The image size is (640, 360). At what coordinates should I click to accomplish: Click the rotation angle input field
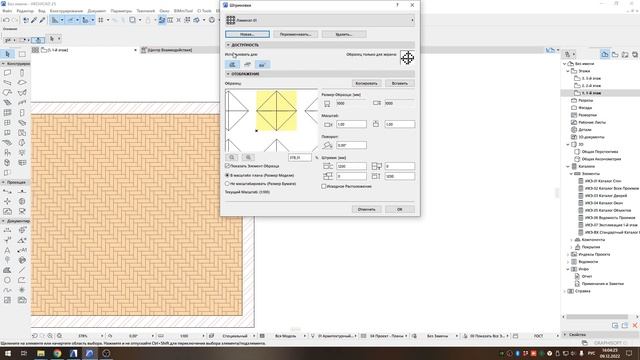tap(351, 145)
